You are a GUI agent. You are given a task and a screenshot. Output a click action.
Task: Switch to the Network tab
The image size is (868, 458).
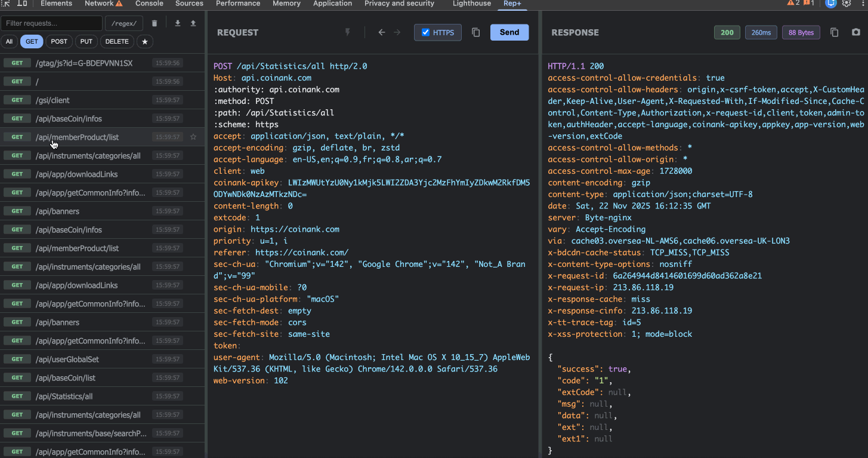[99, 4]
